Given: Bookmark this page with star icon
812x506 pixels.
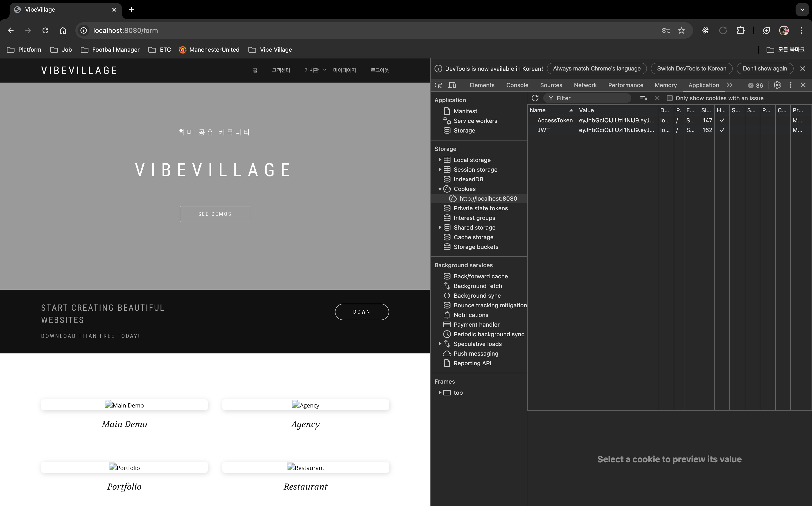Looking at the screenshot, I should tap(681, 30).
